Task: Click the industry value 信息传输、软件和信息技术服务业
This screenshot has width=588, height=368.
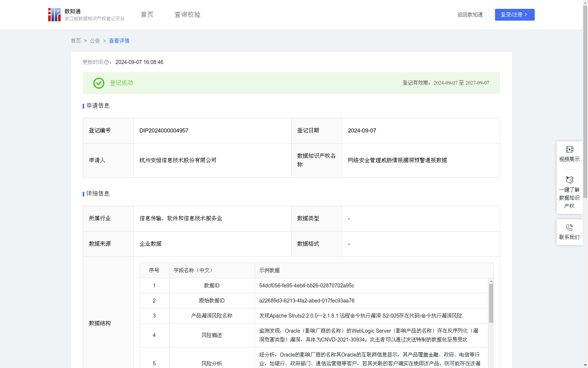Action: (181, 219)
